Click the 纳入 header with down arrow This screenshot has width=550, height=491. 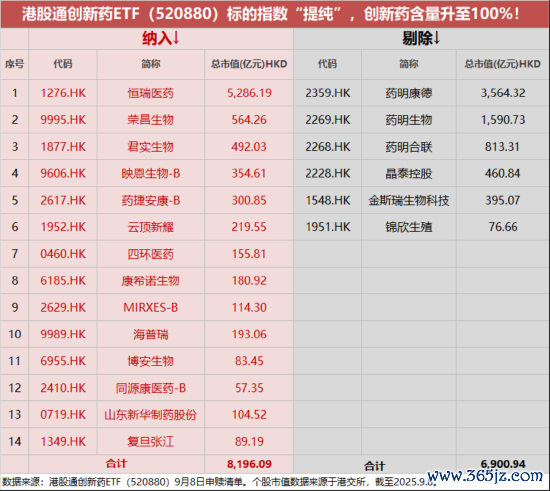pos(161,38)
